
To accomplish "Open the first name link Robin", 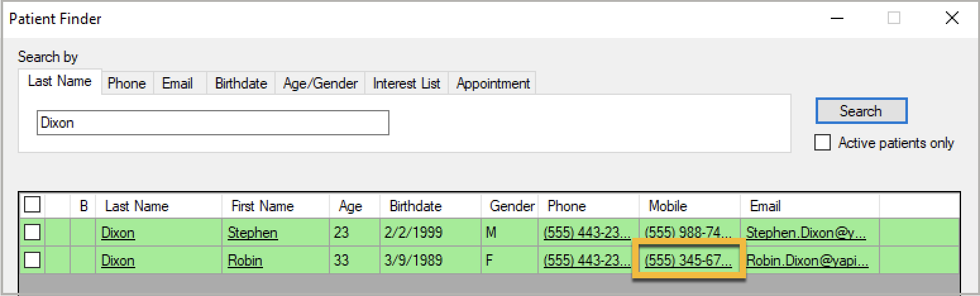I will [245, 261].
